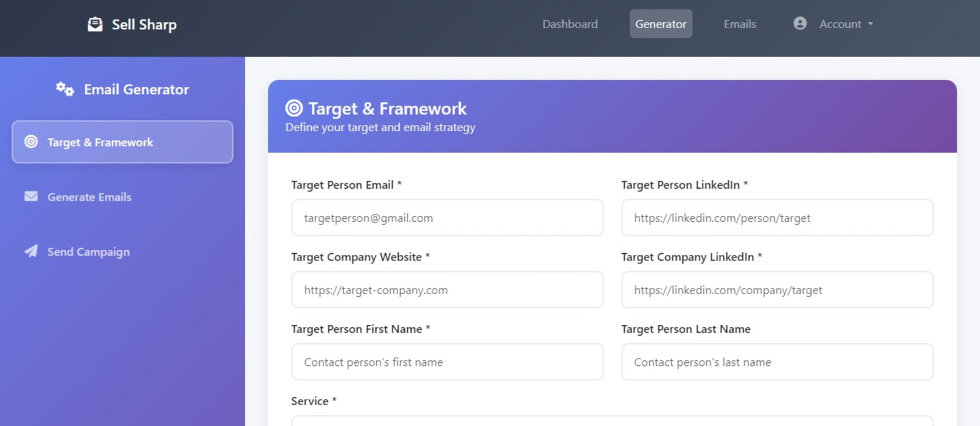Click the paper plane icon beside Send Campaign
The width and height of the screenshot is (980, 426).
(31, 251)
